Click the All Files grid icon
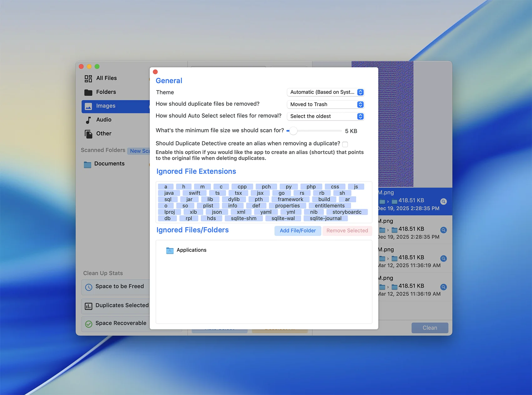 click(88, 78)
